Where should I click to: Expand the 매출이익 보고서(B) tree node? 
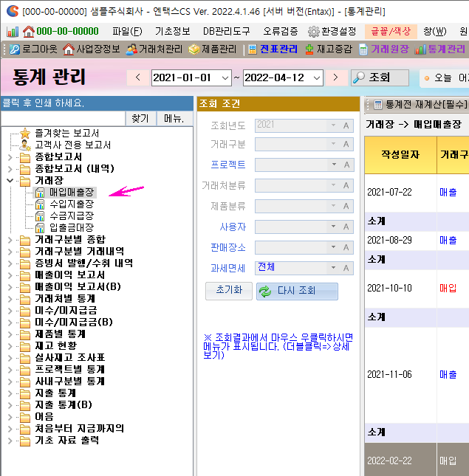pyautogui.click(x=10, y=287)
